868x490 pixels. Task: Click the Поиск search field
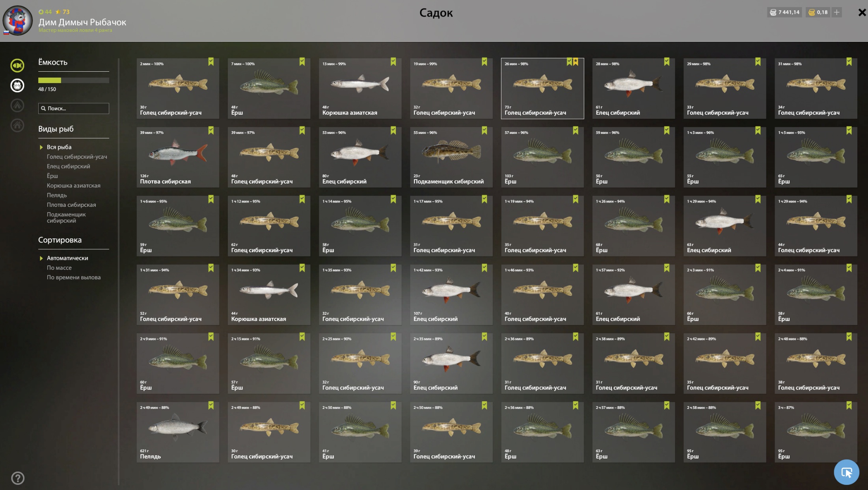pos(74,108)
